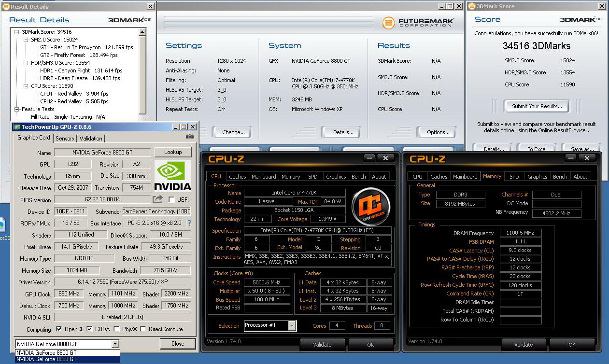Viewport: 609px width, 364px height.
Task: Open Bench tab in left CPU-Z window
Action: coord(358,177)
